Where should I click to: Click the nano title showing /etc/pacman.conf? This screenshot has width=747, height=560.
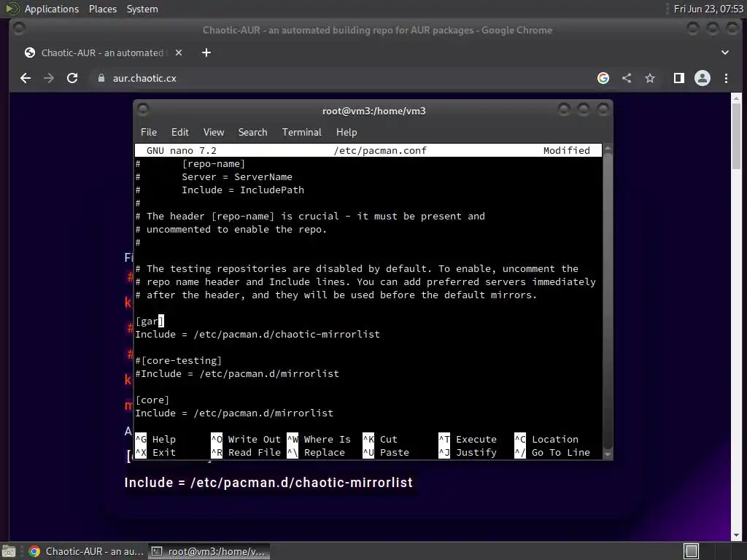(379, 150)
